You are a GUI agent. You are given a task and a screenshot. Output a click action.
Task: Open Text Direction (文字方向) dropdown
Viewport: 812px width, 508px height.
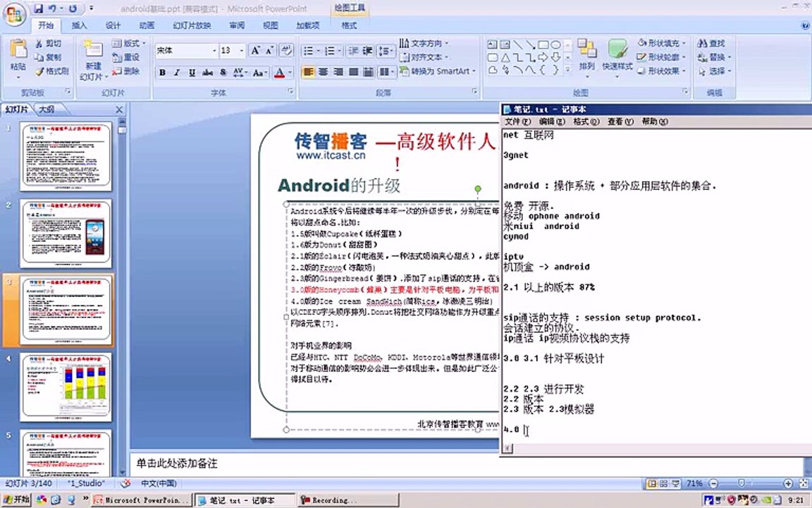coord(424,43)
